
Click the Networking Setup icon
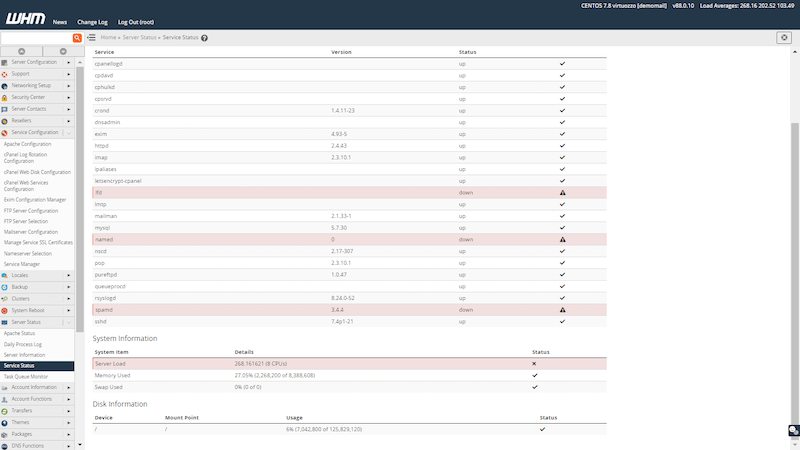[5, 86]
